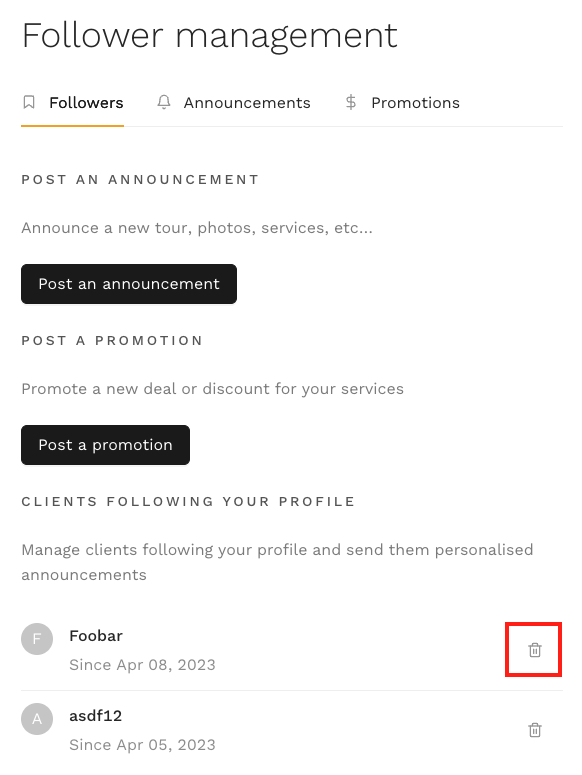The height and width of the screenshot is (775, 582).
Task: Open the Promotions tab
Action: tap(403, 103)
